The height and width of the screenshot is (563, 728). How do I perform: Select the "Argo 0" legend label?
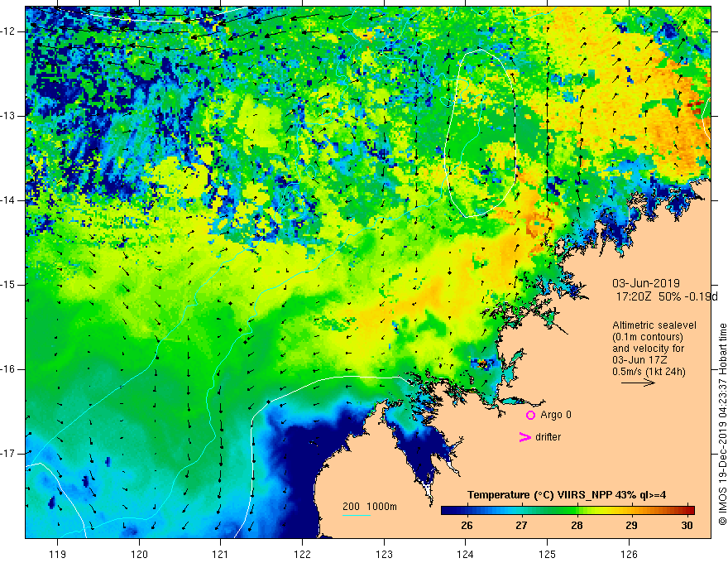556,415
